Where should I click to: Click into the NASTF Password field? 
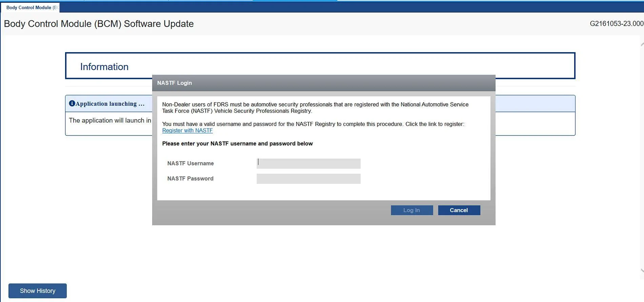tap(308, 179)
